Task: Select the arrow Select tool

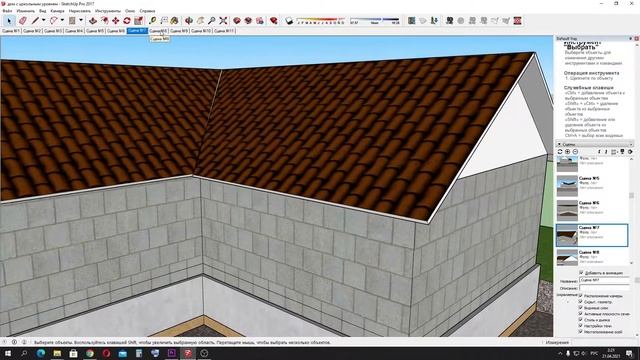Action: 9,20
